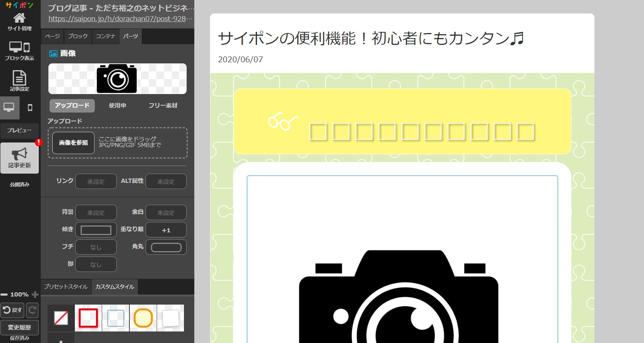
Task: Zoom in with the plus icon
Action: pyautogui.click(x=35, y=295)
